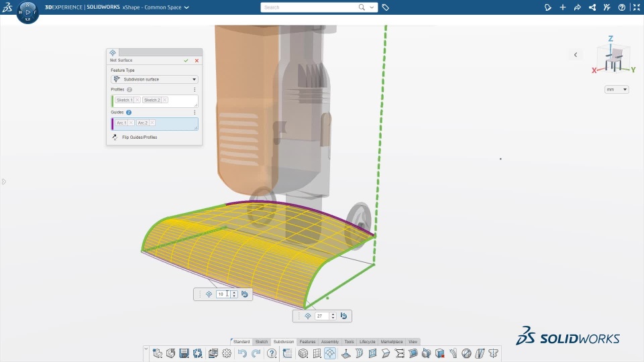
Task: Select the Arc.1 guide chip
Action: 121,123
